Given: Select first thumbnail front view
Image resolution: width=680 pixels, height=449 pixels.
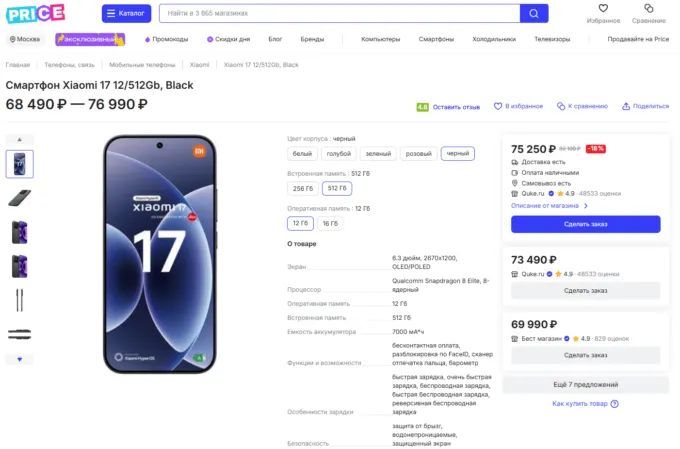Looking at the screenshot, I should 20,164.
